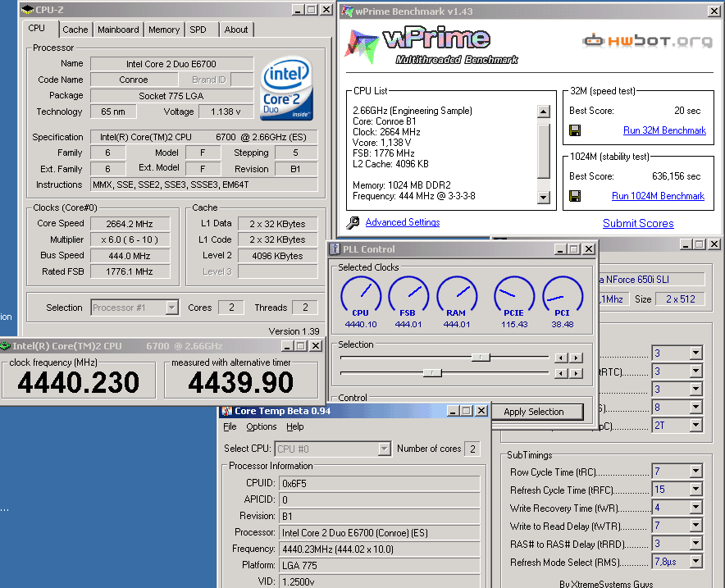Click the wPrime Multithreaded Benchmark logo
Image resolution: width=725 pixels, height=588 pixels.
pyautogui.click(x=432, y=46)
